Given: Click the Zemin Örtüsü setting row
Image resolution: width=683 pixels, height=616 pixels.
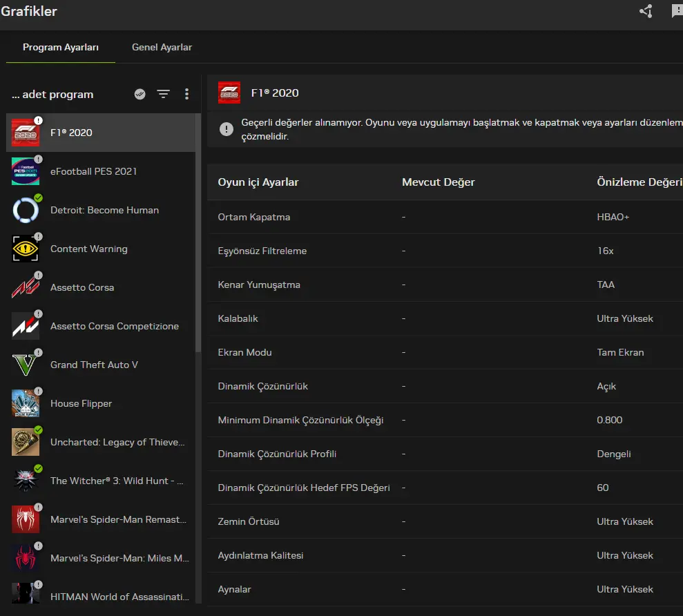Looking at the screenshot, I should coord(445,521).
